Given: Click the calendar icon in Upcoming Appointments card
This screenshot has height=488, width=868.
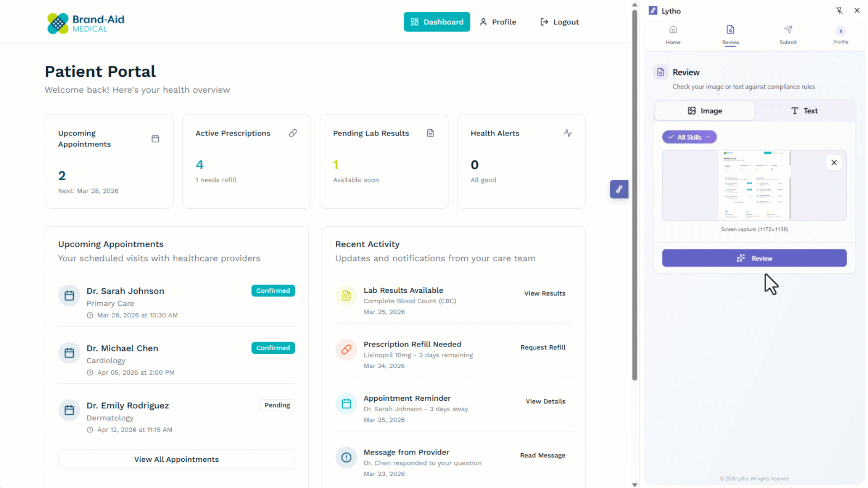Looking at the screenshot, I should [x=155, y=139].
